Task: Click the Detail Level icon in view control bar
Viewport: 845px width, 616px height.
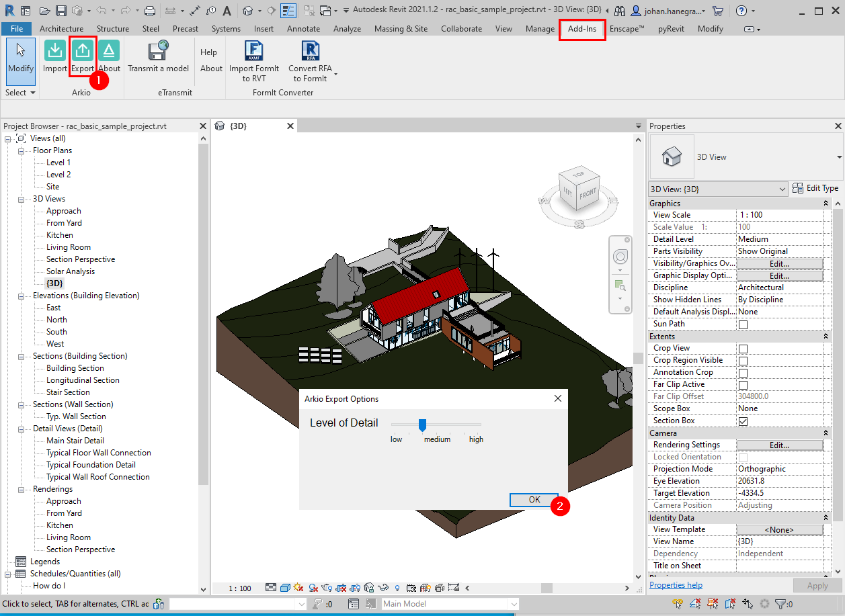Action: click(x=271, y=588)
